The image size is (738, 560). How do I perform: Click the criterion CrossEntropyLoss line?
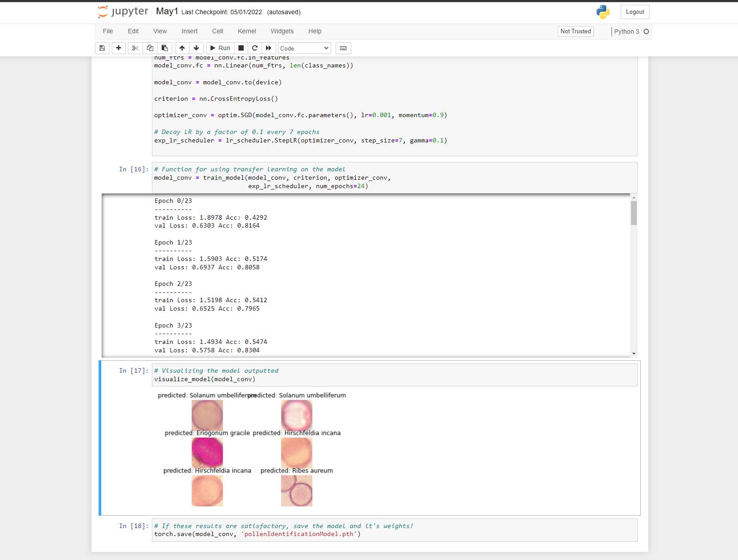click(216, 99)
